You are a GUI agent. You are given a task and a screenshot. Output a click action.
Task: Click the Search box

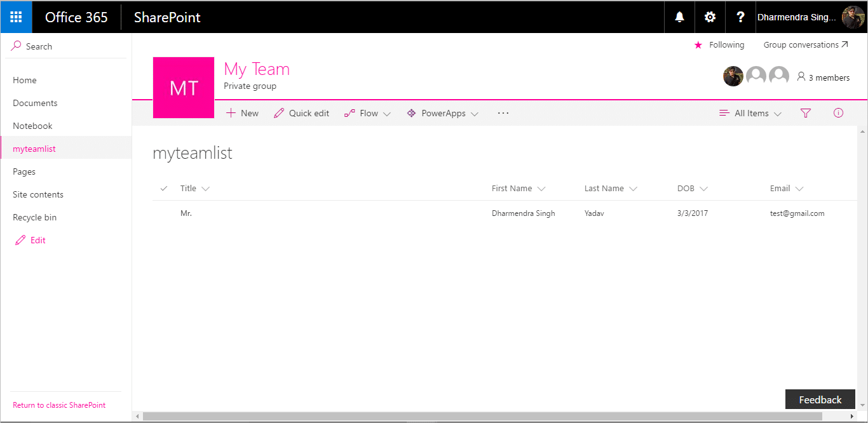point(66,46)
